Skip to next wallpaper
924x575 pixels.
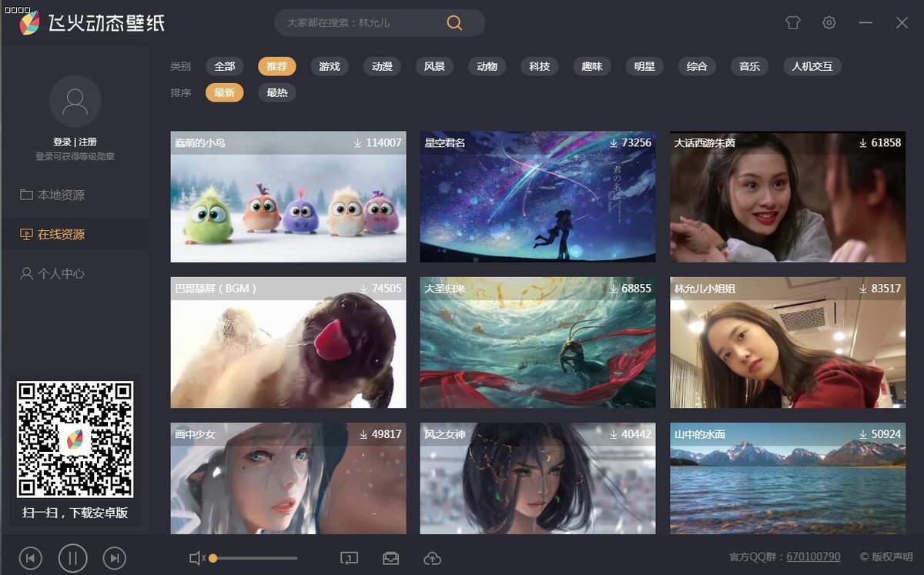pos(115,558)
